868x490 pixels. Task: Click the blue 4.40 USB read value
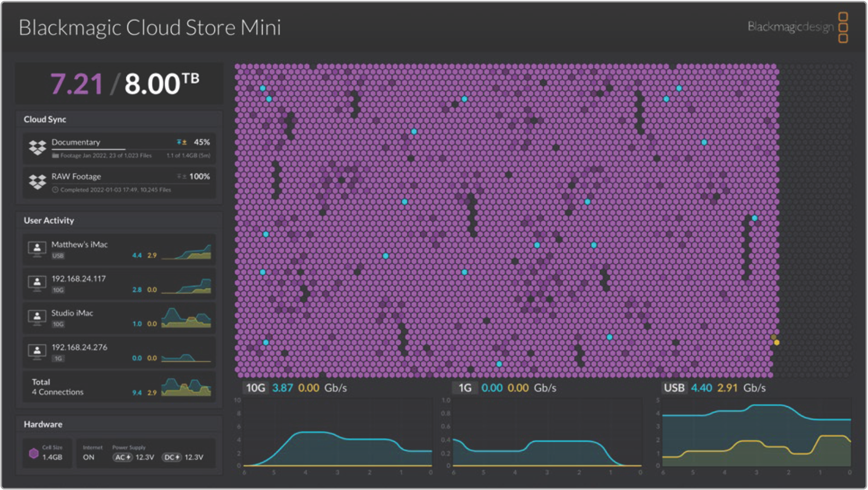coord(702,388)
